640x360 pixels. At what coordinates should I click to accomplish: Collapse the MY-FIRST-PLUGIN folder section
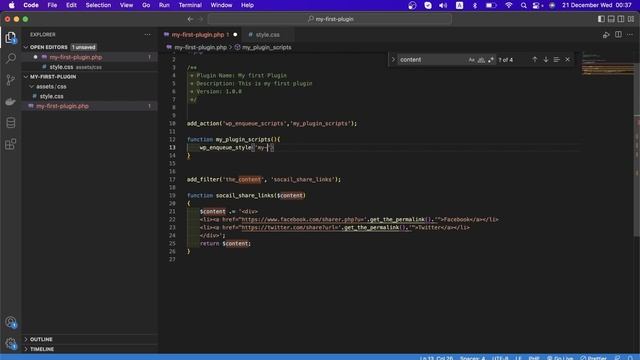coord(26,77)
